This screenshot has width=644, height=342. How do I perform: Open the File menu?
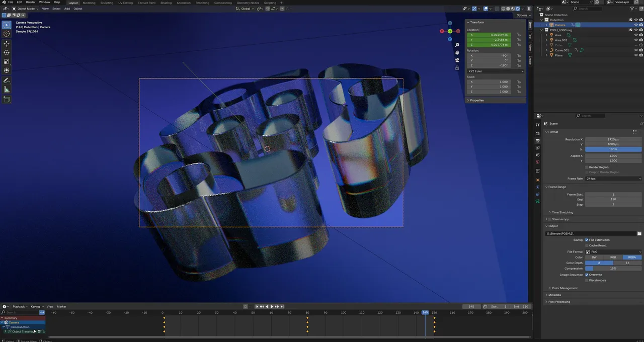pos(11,2)
